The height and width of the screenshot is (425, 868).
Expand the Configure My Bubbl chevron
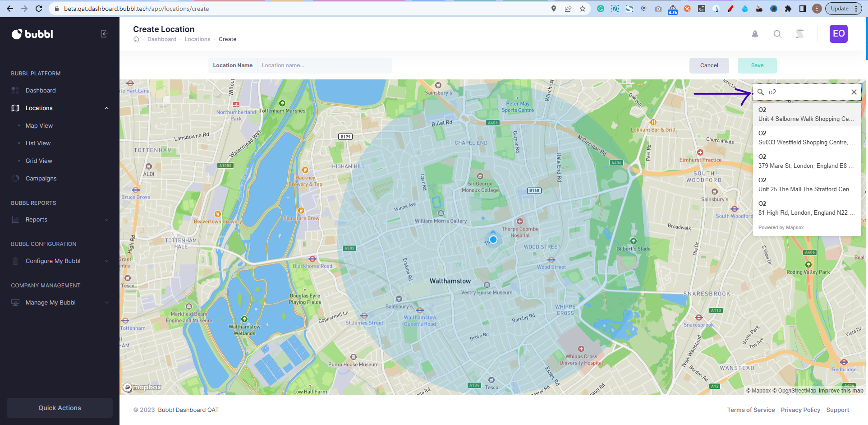click(x=107, y=261)
